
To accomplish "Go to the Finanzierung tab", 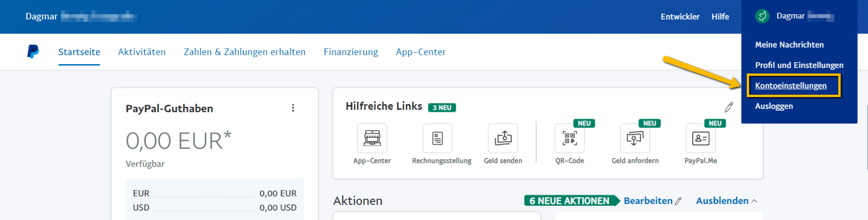I will tap(351, 52).
